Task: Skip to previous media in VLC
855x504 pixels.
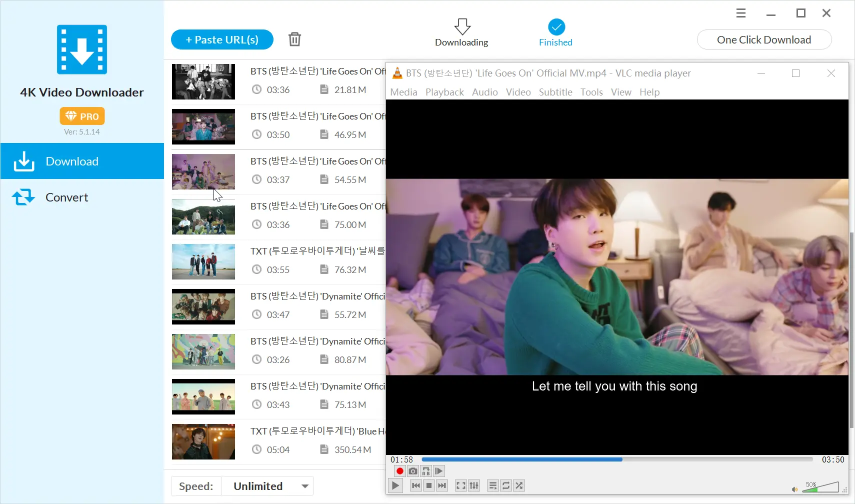Action: point(415,485)
